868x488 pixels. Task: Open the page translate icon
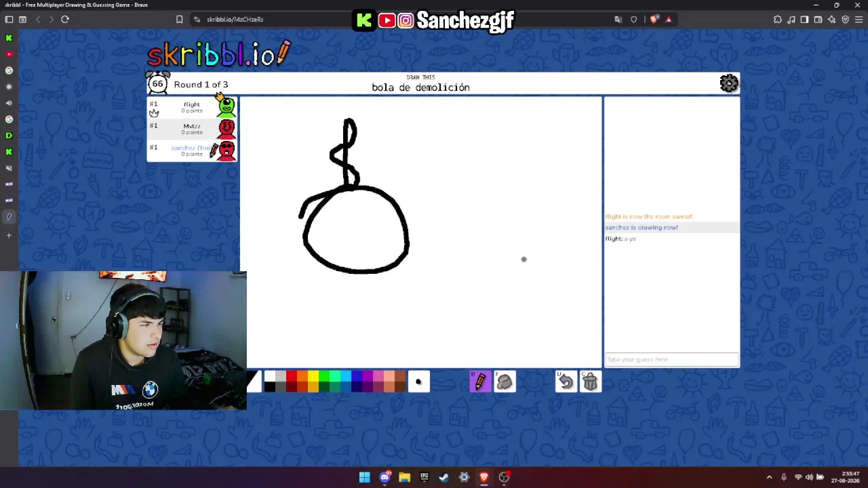coord(618,19)
